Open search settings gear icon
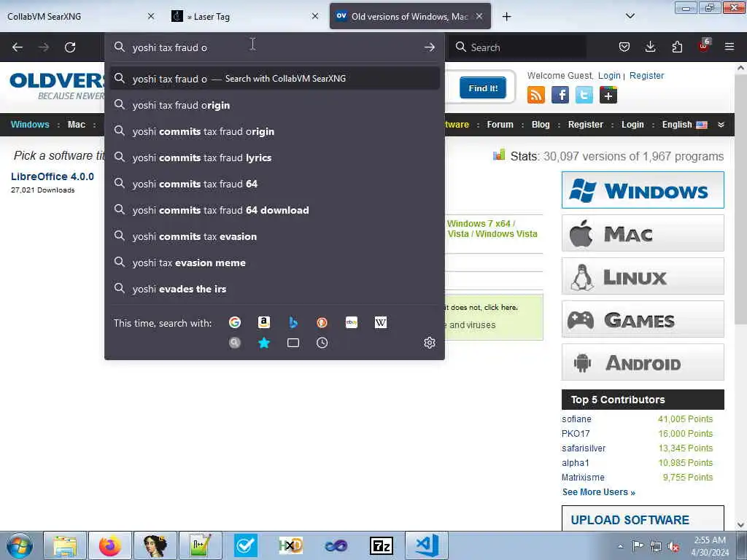The image size is (747, 560). pos(429,343)
